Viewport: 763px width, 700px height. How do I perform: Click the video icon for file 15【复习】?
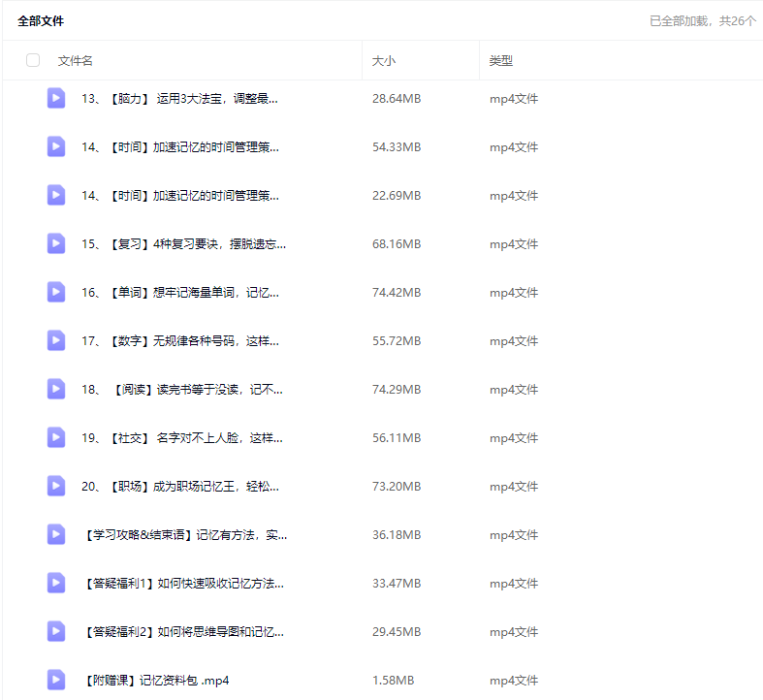tap(56, 243)
